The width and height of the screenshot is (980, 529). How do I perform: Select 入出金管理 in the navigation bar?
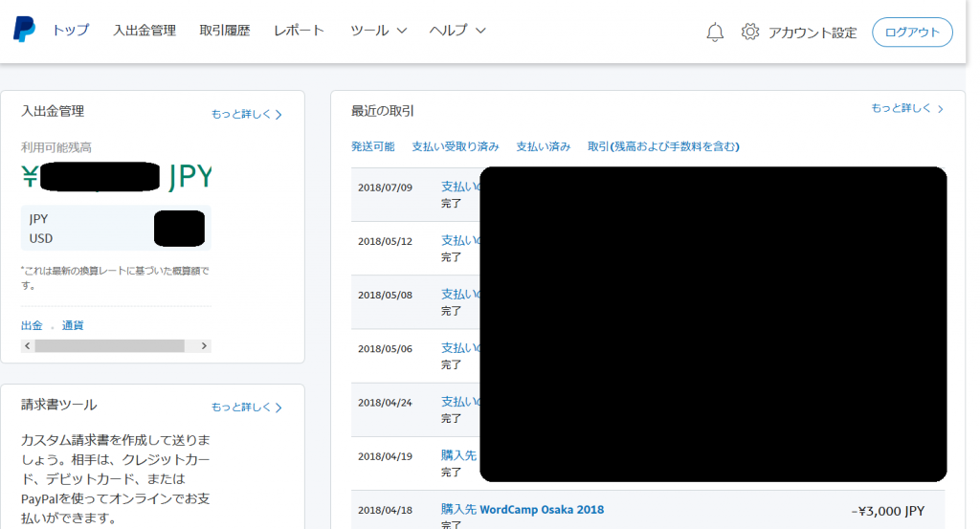click(145, 31)
